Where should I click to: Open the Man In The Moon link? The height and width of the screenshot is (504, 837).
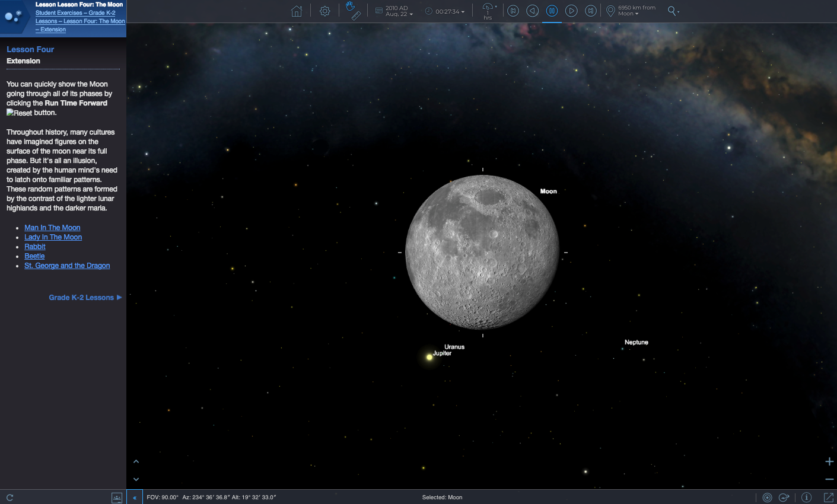pos(52,228)
